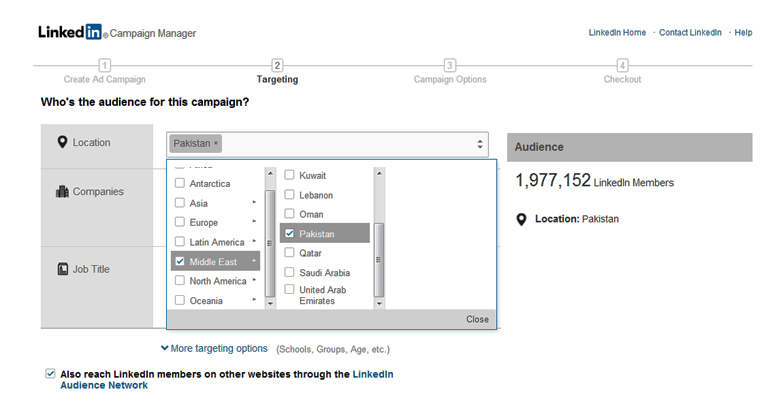Go to step 1 Create Ad Campaign
The height and width of the screenshot is (407, 780).
(x=104, y=72)
